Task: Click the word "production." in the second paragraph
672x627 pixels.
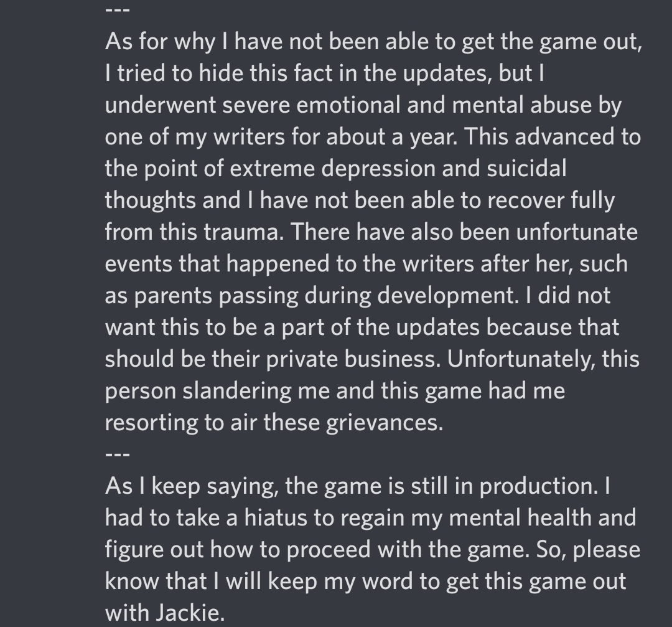Action: [538, 486]
